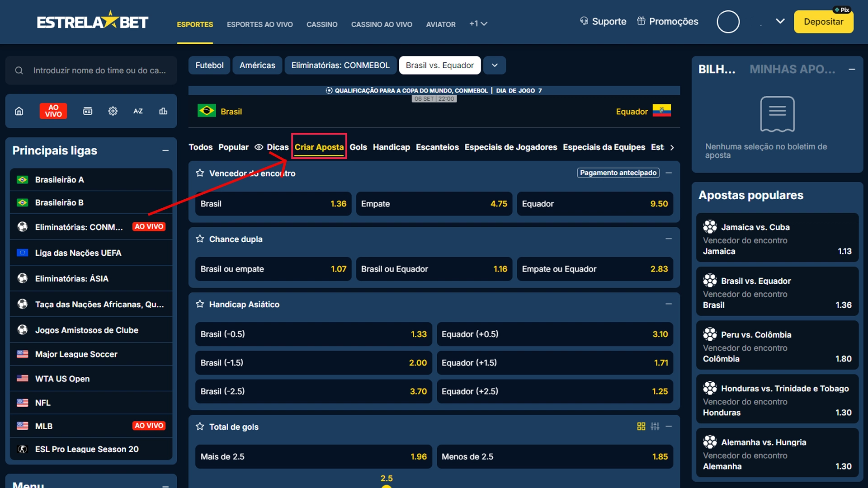Open the home icon in sidebar toolbar

19,111
